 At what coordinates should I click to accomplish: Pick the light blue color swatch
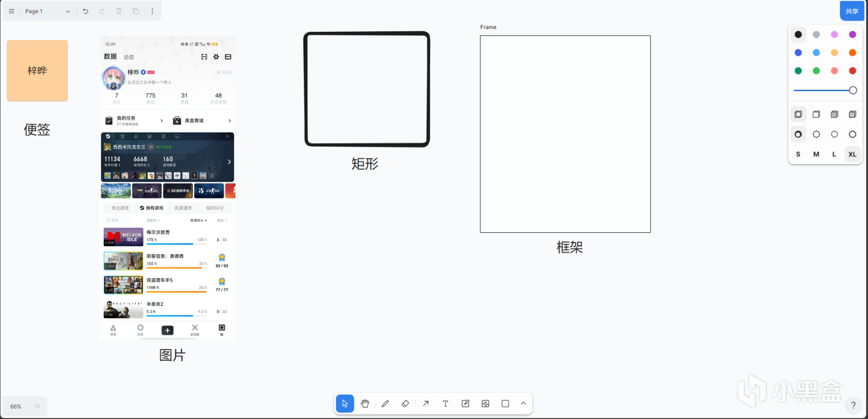tap(816, 53)
